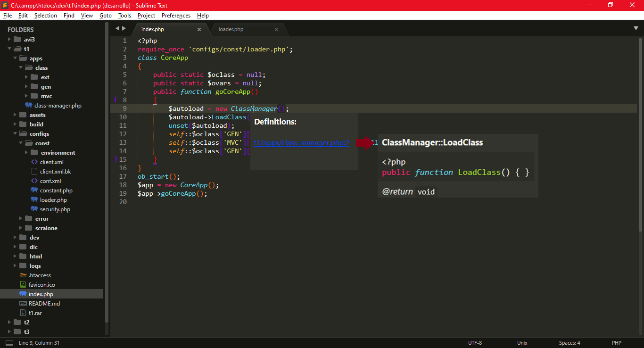Close the loader.php tab
This screenshot has height=348, width=644.
click(276, 29)
